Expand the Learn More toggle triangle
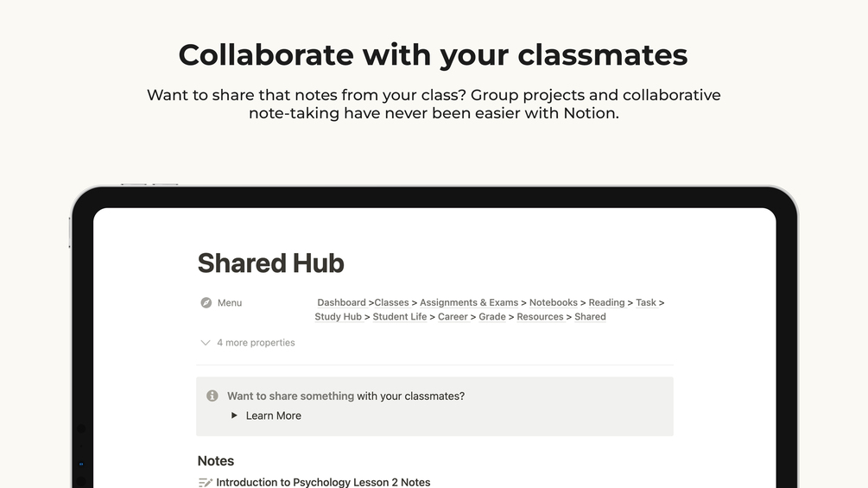The image size is (868, 488). tap(234, 415)
